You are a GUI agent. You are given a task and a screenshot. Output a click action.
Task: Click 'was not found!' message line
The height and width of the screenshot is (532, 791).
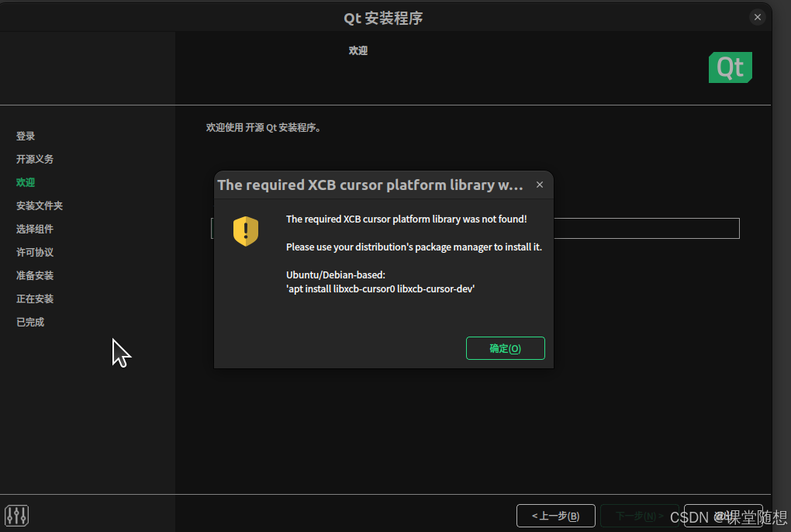[406, 219]
